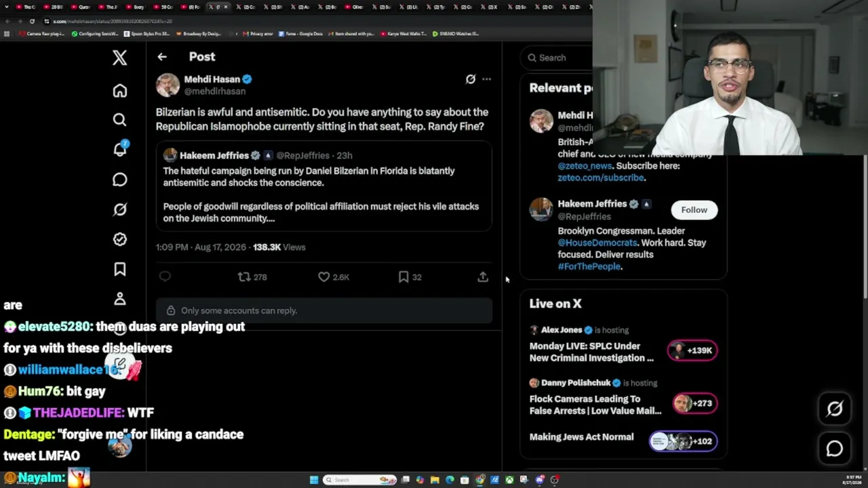Open floating Grok button at bottom right
The image size is (868, 488).
[x=834, y=409]
